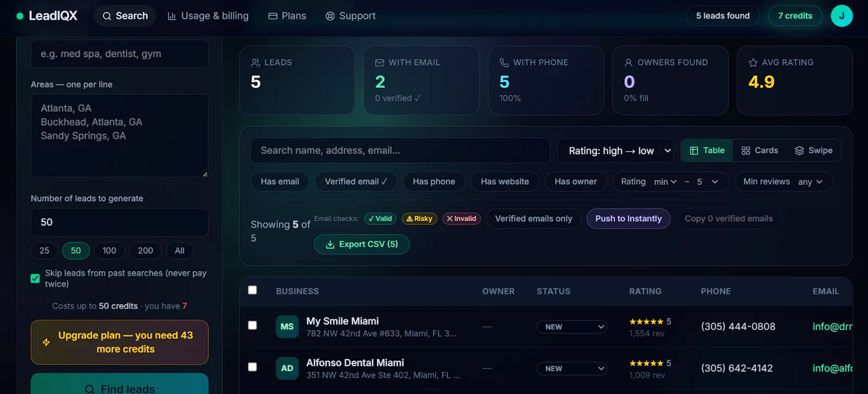This screenshot has width=868, height=394.
Task: Select the All leads preset
Action: tap(180, 250)
